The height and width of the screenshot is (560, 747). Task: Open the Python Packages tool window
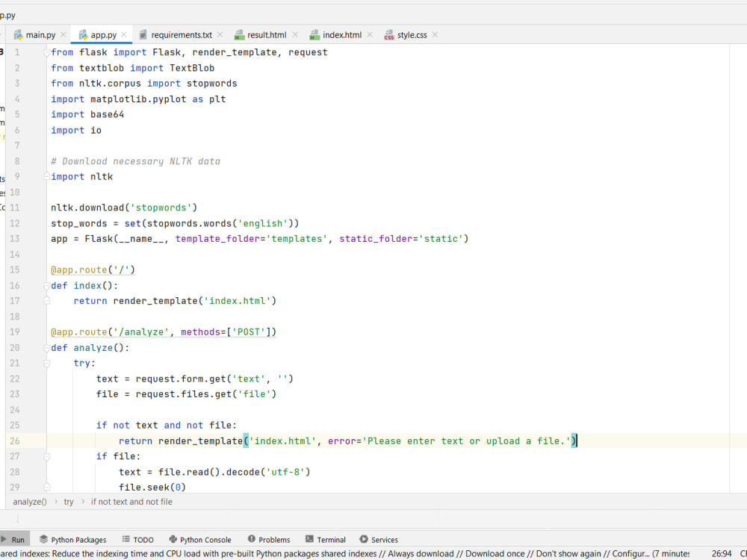tap(73, 540)
